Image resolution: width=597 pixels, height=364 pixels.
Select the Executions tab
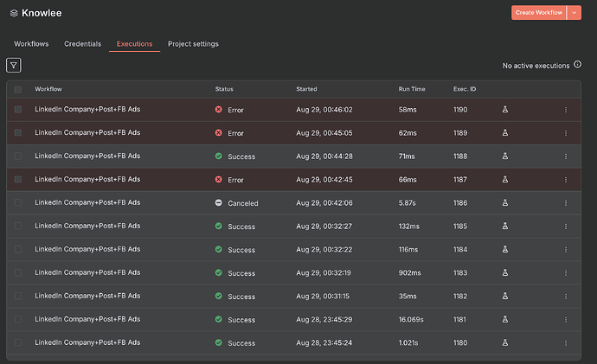coord(134,44)
